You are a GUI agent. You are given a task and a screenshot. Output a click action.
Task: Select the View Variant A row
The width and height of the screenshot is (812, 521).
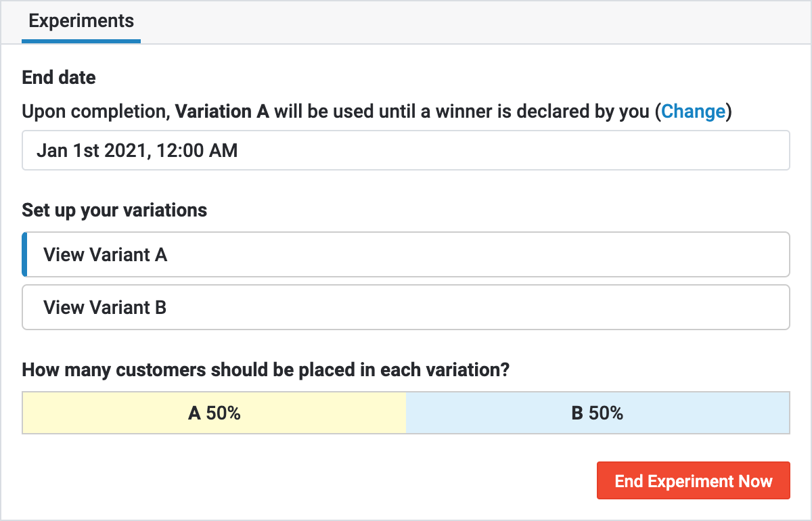(405, 254)
